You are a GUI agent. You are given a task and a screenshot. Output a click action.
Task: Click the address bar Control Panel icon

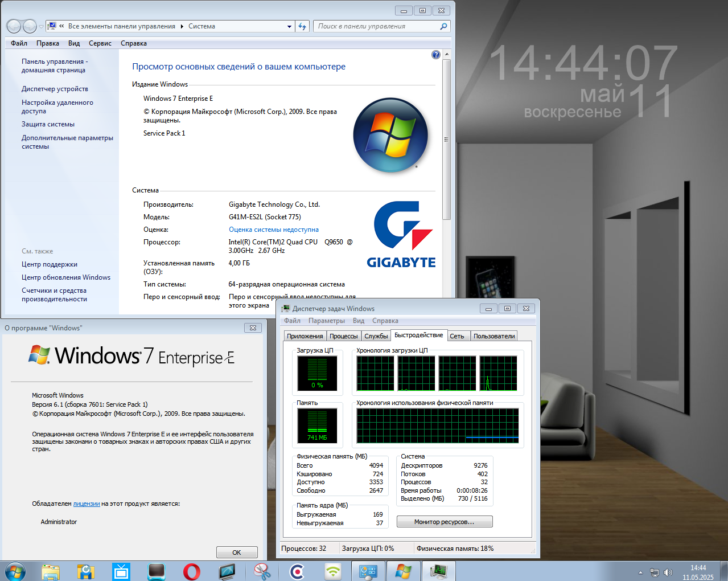click(52, 26)
